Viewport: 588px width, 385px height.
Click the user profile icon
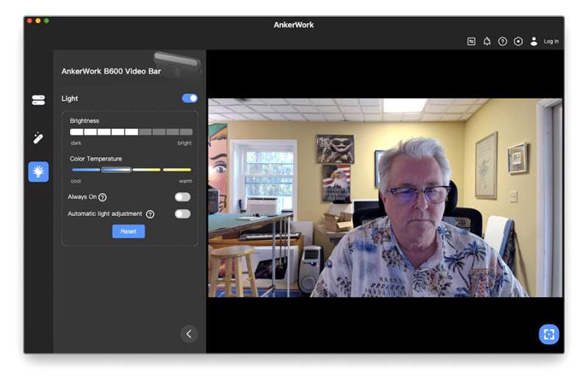[534, 41]
